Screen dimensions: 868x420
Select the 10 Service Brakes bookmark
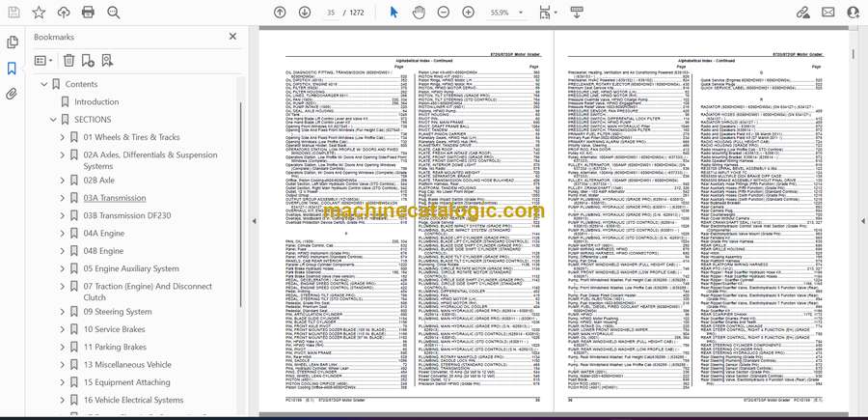point(114,329)
